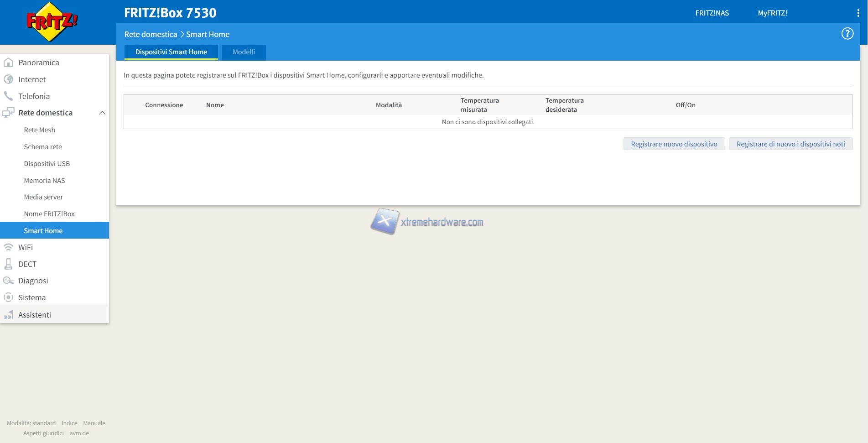This screenshot has width=868, height=443.
Task: Click the Telefonia phone icon
Action: (8, 96)
